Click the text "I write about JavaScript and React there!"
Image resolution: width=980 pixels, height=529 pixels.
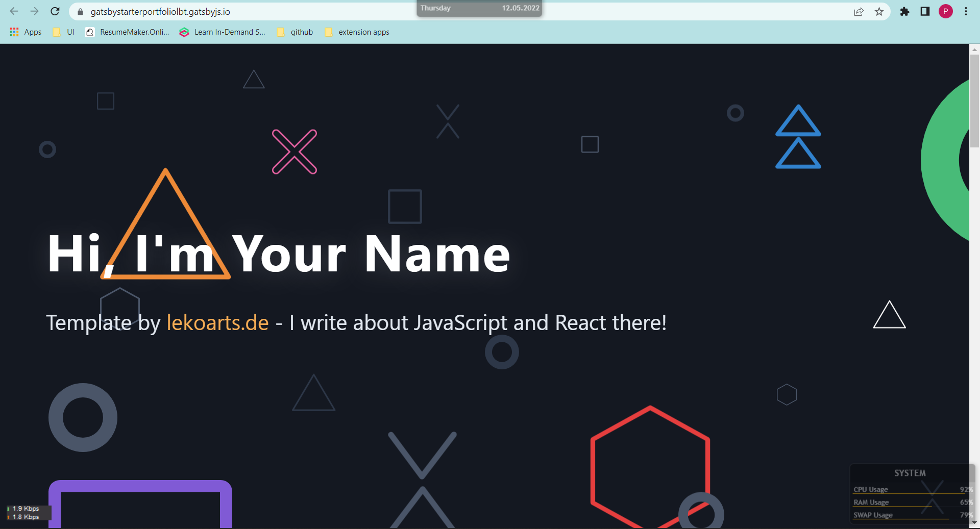coord(478,323)
